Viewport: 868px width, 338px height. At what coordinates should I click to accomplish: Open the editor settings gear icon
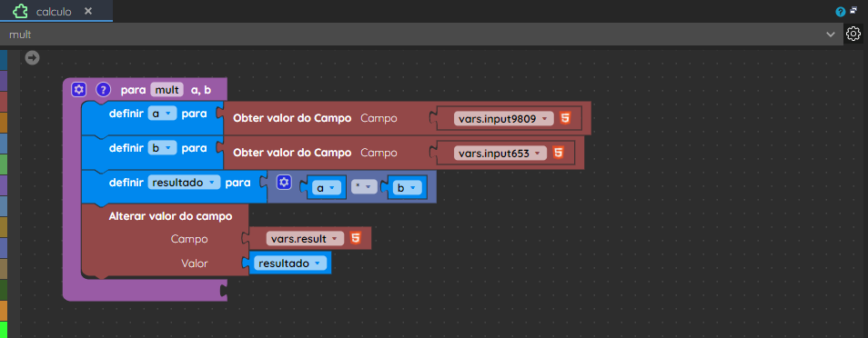click(x=853, y=35)
